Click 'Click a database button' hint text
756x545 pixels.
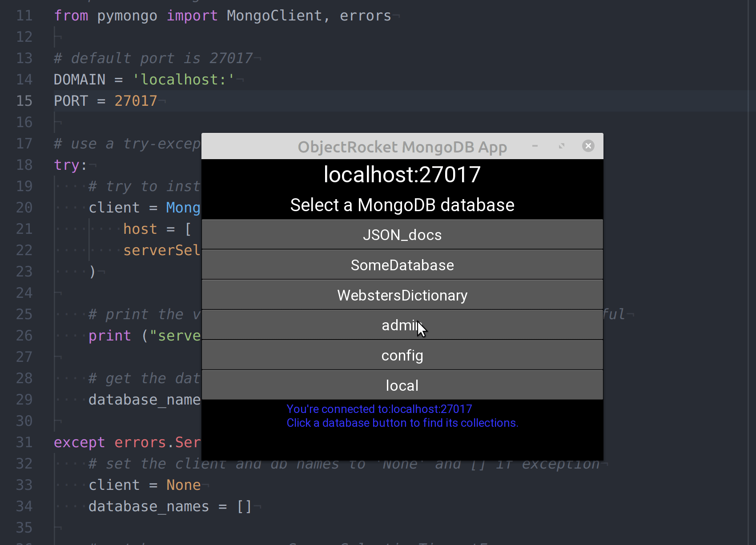[x=402, y=423]
